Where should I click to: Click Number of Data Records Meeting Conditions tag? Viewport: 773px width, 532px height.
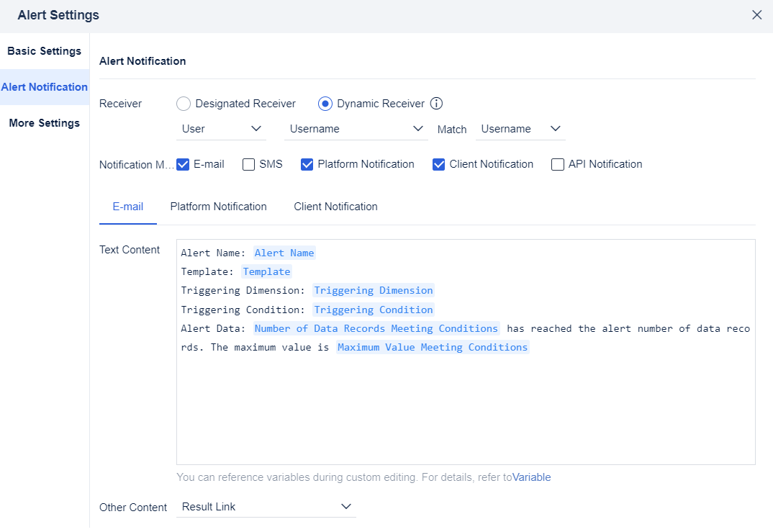coord(376,328)
